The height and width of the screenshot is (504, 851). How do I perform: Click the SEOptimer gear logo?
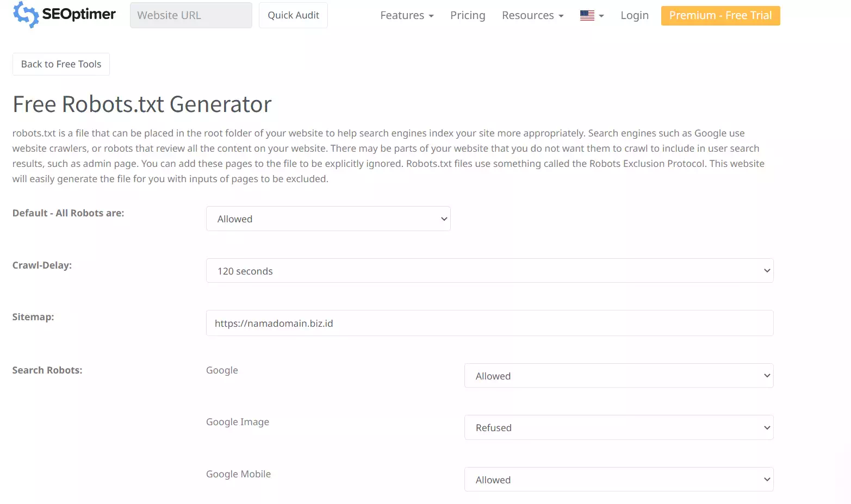tap(26, 14)
